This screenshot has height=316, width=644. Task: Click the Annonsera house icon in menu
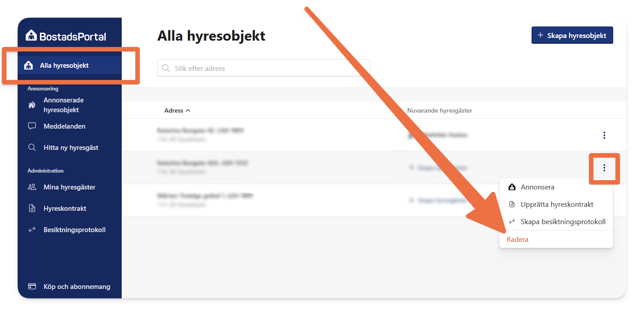point(512,187)
